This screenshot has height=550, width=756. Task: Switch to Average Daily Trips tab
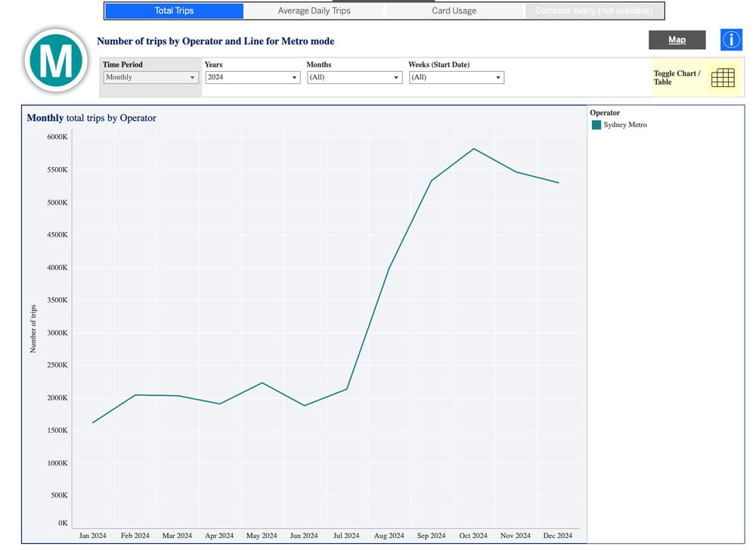314,11
